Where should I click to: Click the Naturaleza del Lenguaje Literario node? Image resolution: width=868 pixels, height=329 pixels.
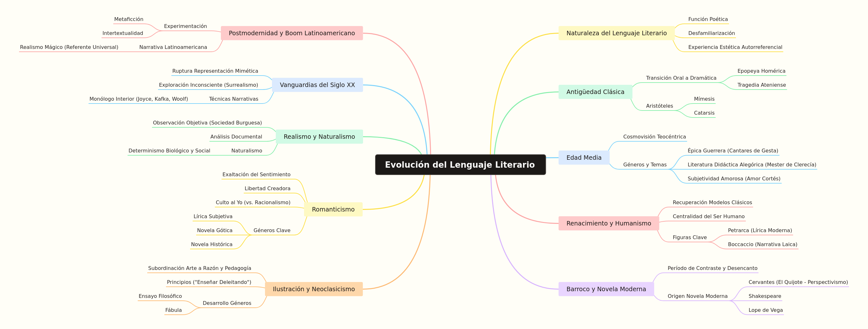pos(617,33)
